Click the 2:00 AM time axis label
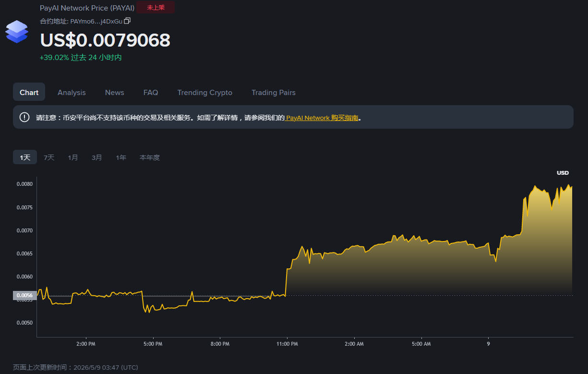Viewport: 588px width, 374px height. pyautogui.click(x=354, y=344)
